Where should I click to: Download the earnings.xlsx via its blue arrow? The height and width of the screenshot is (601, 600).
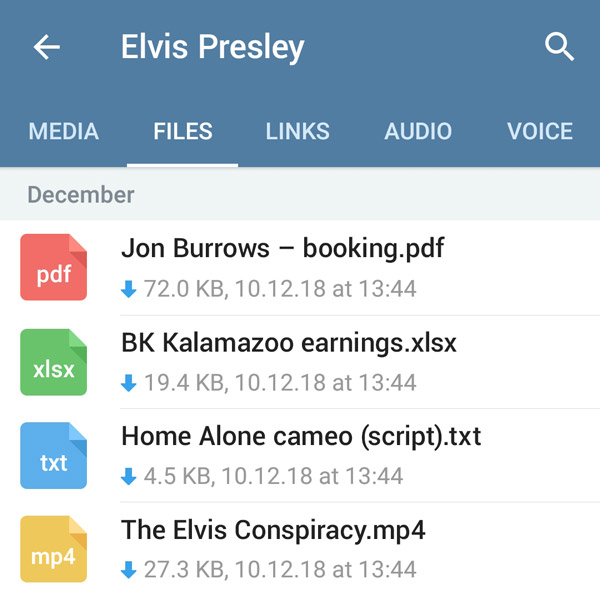click(x=128, y=383)
